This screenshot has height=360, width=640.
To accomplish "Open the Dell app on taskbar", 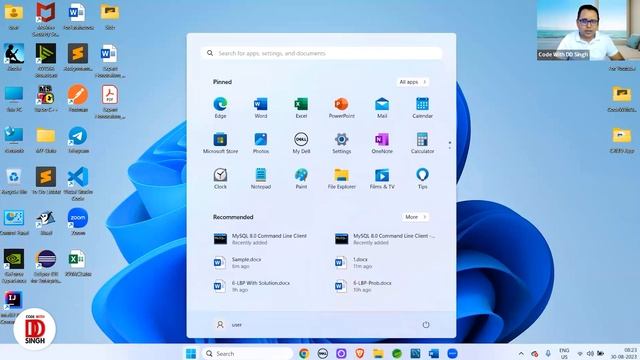I will click(322, 353).
